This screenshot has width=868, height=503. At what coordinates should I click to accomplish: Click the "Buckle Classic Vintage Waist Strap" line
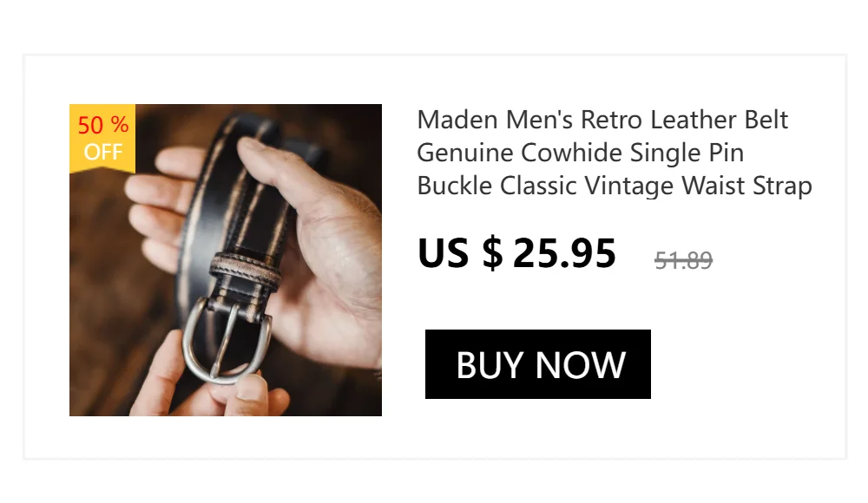pos(615,186)
